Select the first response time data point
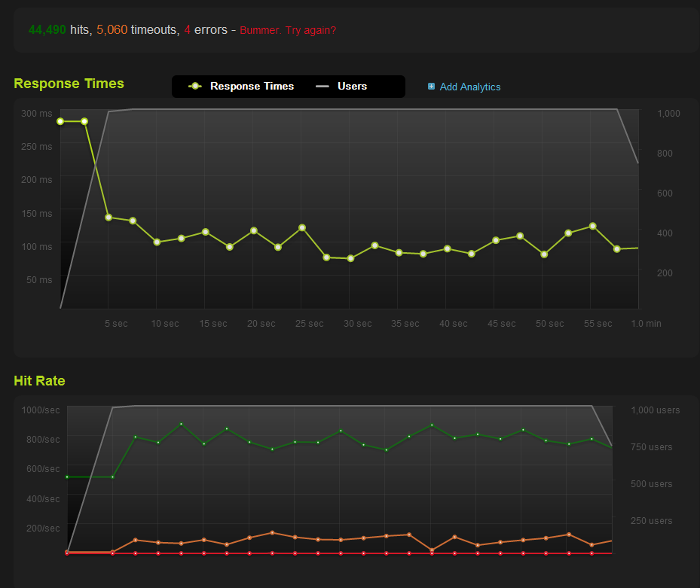 tap(60, 121)
